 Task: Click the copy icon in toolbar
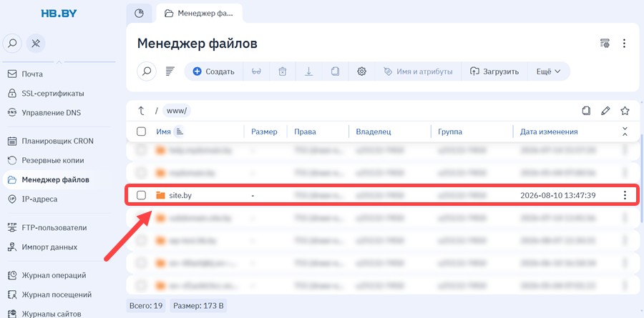pos(335,71)
